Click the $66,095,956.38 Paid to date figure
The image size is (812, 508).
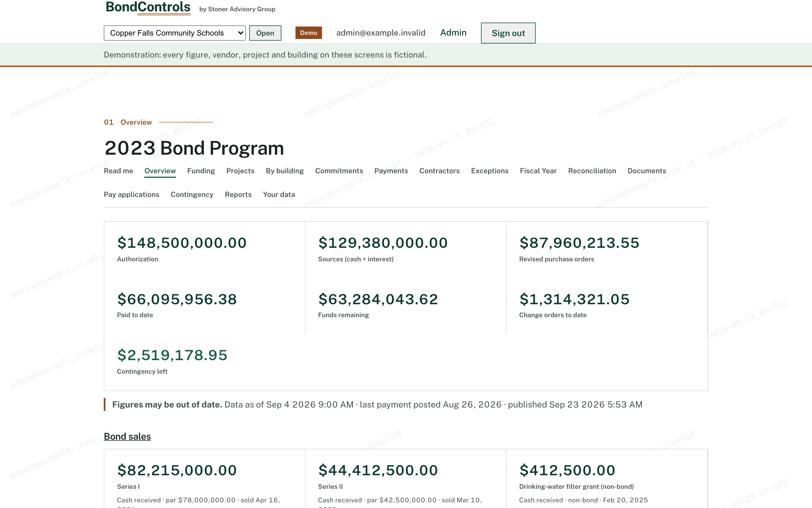point(177,299)
